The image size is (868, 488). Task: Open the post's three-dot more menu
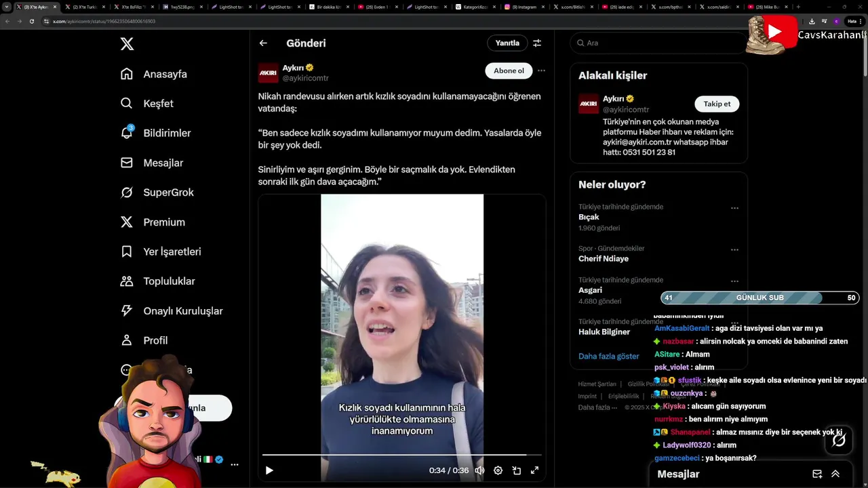click(x=541, y=70)
